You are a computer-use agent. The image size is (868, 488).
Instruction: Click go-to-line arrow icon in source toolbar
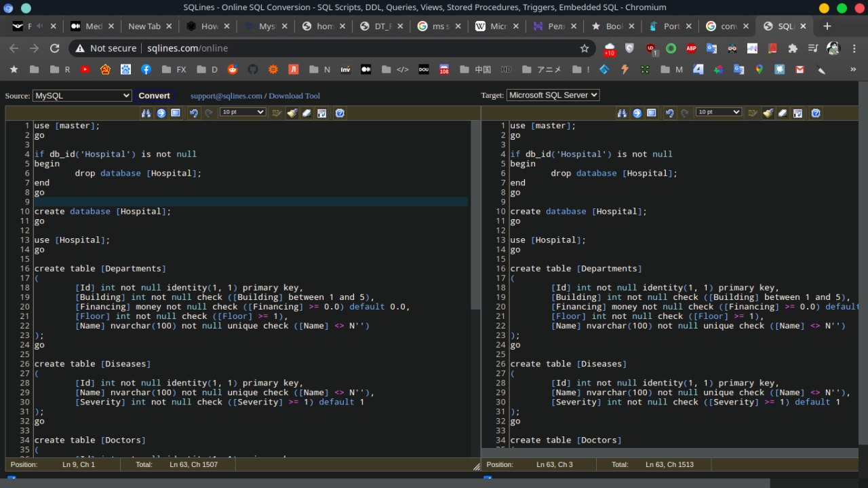pyautogui.click(x=161, y=113)
